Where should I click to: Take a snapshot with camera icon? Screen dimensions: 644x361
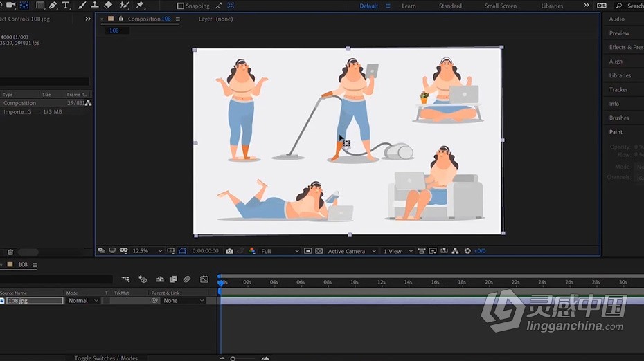pos(229,250)
